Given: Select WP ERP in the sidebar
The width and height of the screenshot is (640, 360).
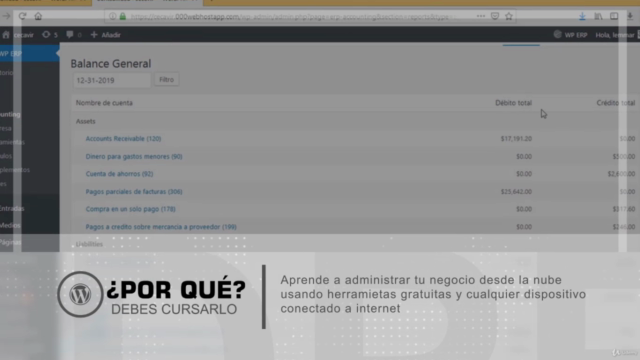Looking at the screenshot, I should (29, 54).
